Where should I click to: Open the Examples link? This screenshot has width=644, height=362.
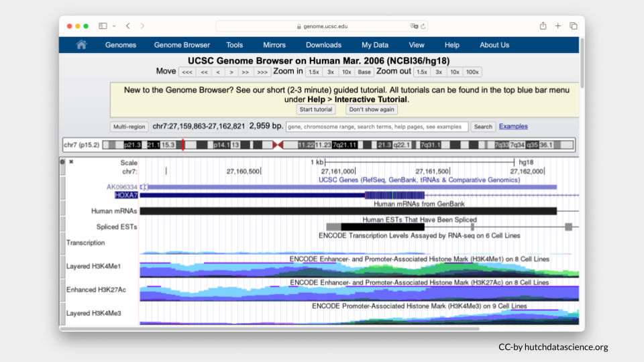[x=513, y=127]
